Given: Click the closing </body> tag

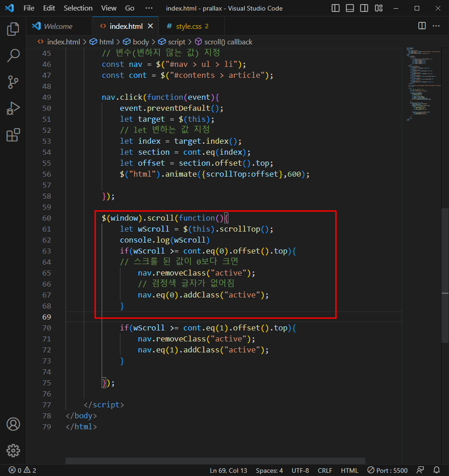Looking at the screenshot, I should click(81, 416).
